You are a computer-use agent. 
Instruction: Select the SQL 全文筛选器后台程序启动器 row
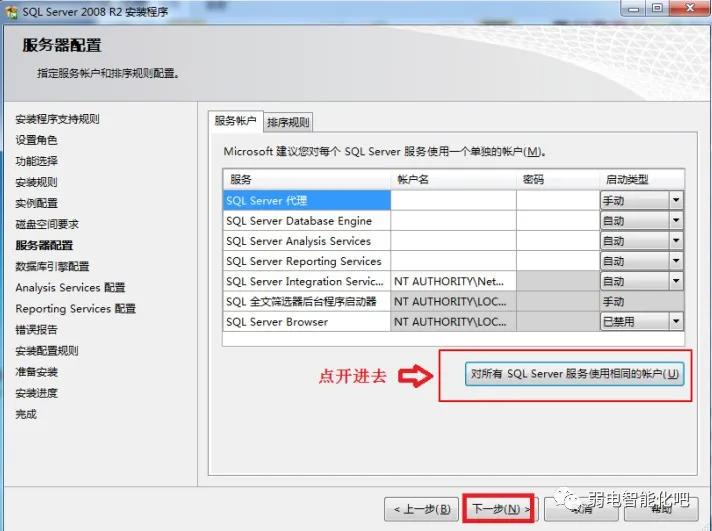coord(307,302)
